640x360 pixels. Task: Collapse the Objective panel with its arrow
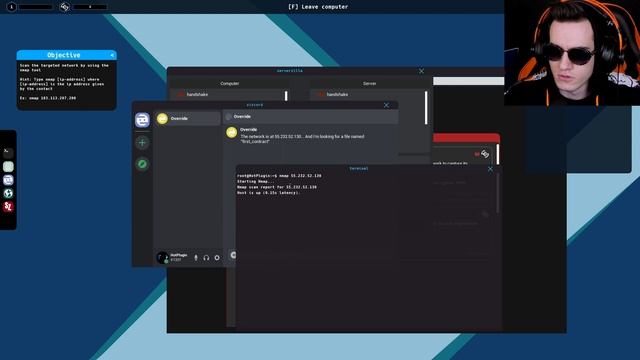coord(112,55)
